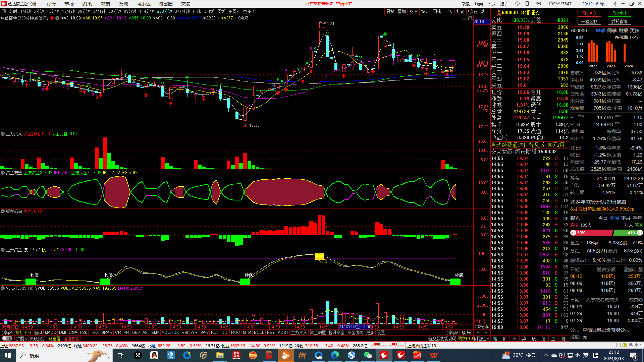Open the main chart indicator dropdown arrow
The width and height of the screenshot is (644, 362).
tap(57, 18)
